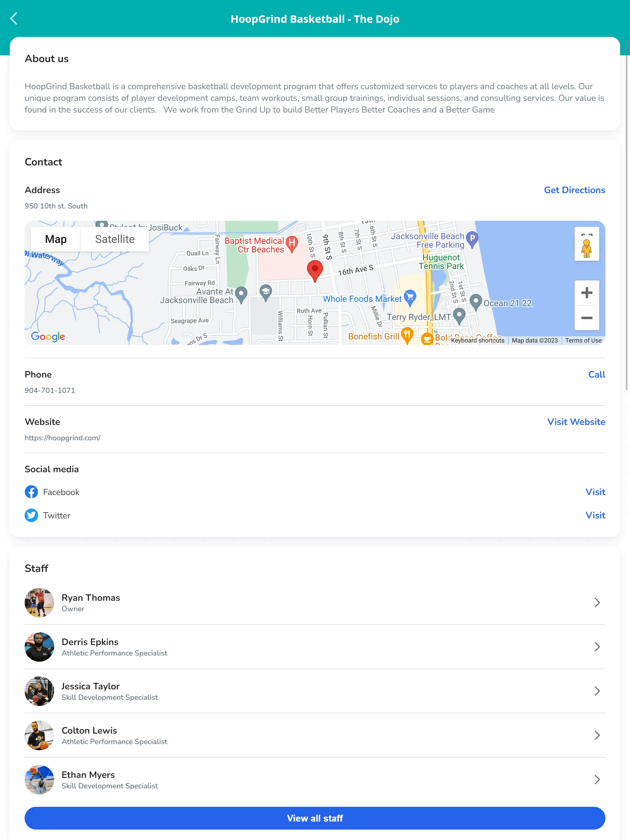The width and height of the screenshot is (630, 840).
Task: Click the Google Maps zoom in button
Action: [x=585, y=292]
